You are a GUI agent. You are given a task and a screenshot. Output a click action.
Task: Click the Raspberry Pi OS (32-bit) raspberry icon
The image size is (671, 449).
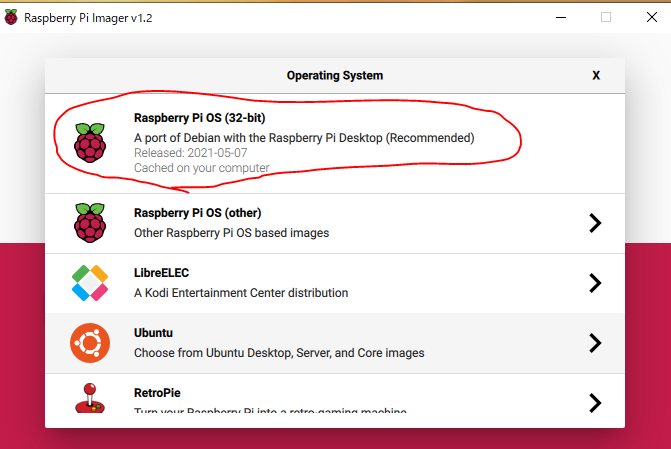tap(90, 143)
